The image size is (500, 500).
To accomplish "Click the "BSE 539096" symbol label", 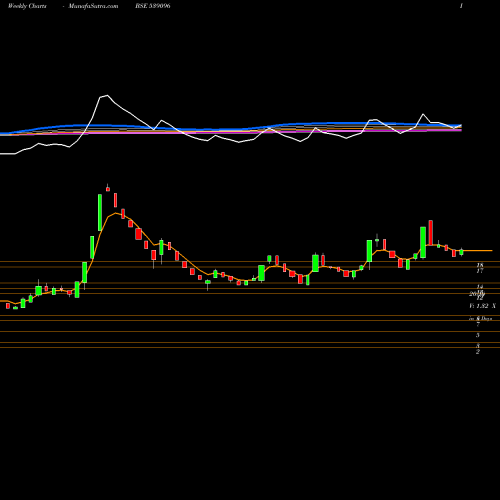I will pyautogui.click(x=153, y=6).
